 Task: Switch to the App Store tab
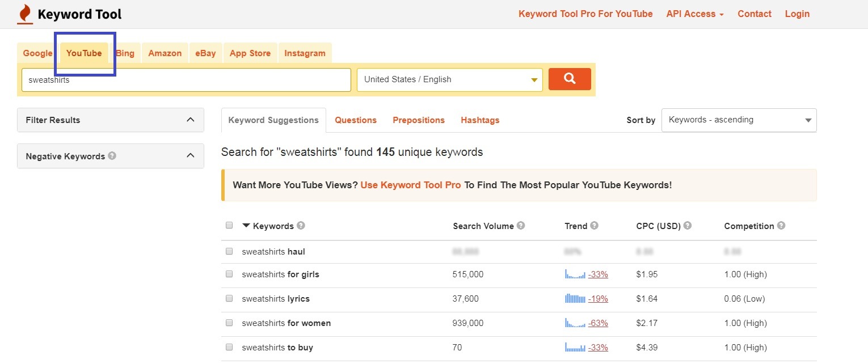(250, 53)
